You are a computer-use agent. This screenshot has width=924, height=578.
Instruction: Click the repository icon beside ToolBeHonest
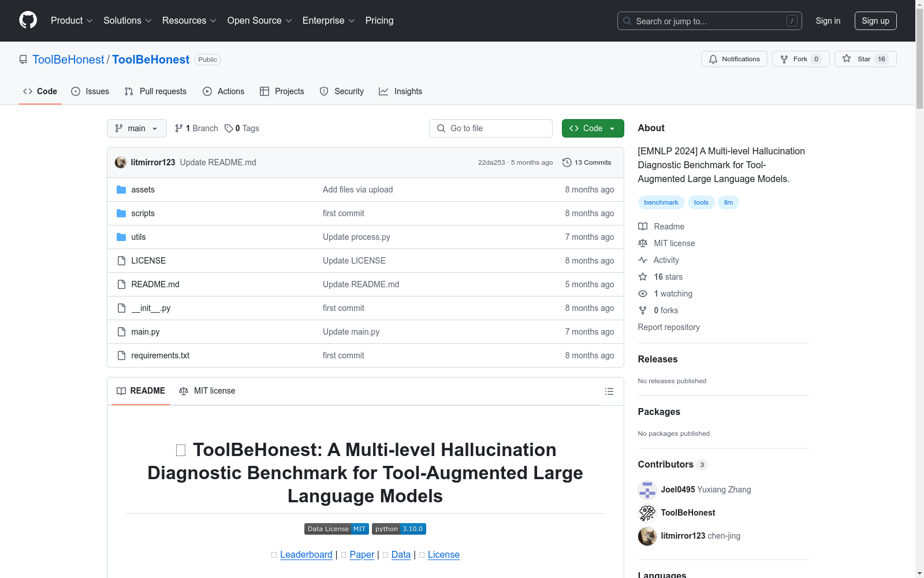[23, 60]
